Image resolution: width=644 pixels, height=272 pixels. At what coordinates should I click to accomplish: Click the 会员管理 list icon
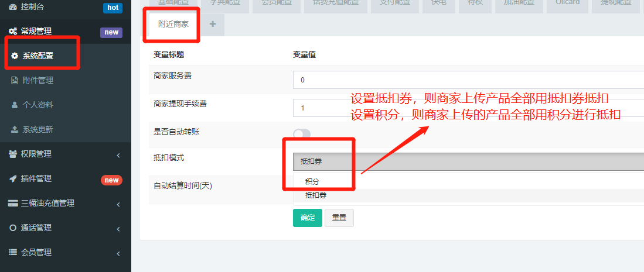click(x=13, y=252)
